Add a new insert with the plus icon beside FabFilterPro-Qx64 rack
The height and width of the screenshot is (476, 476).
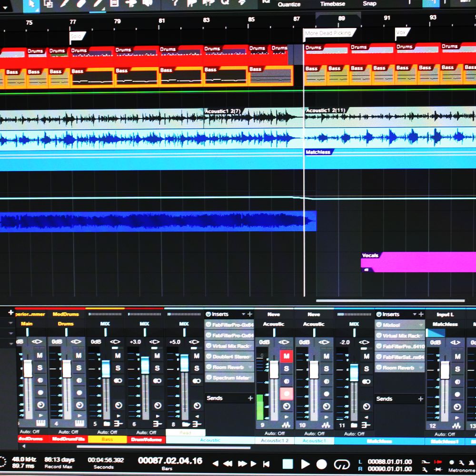click(x=250, y=314)
